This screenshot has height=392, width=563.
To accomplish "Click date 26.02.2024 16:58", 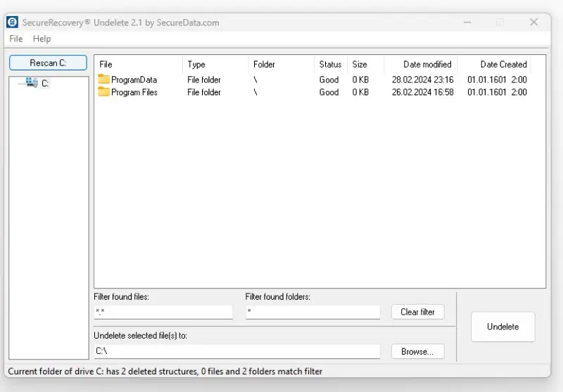I will tap(423, 92).
